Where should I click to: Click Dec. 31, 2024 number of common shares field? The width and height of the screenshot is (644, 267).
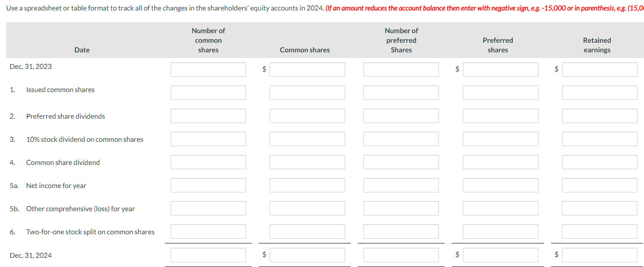click(x=208, y=255)
